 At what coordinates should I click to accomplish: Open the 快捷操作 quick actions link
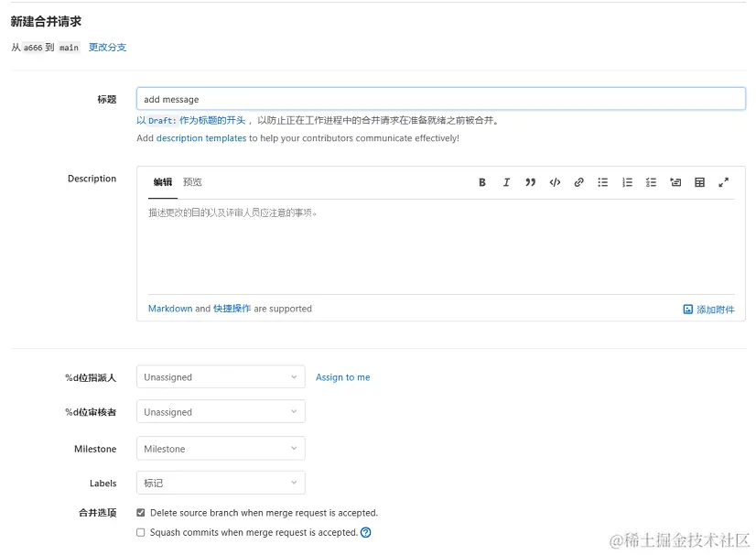tap(232, 309)
